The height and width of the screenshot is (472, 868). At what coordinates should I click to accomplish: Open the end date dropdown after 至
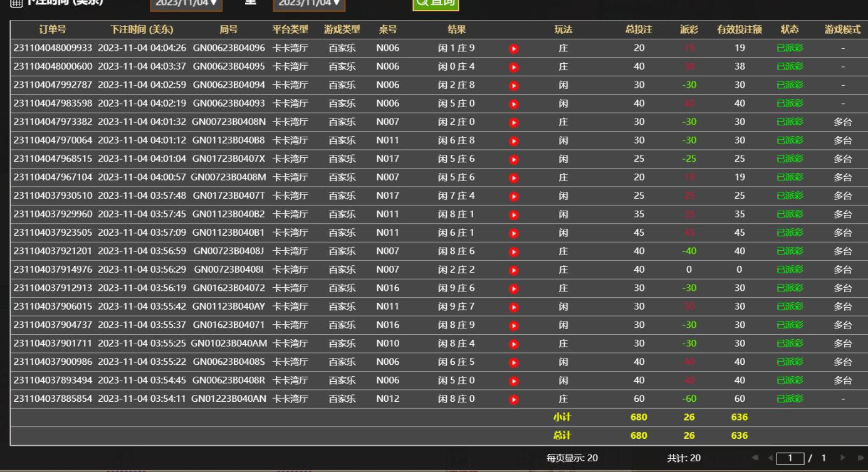pos(309,3)
